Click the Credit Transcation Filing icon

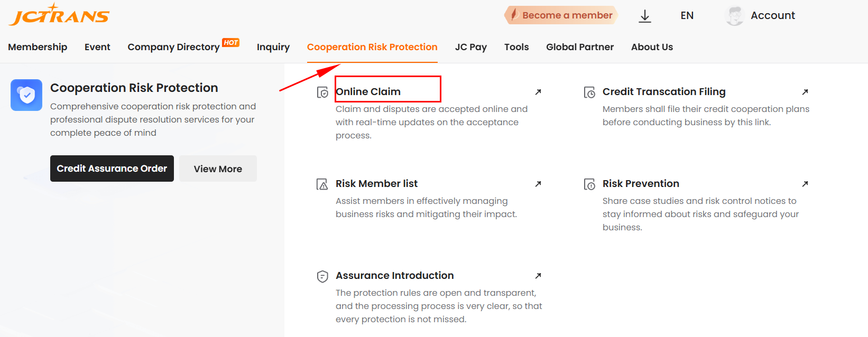tap(589, 92)
